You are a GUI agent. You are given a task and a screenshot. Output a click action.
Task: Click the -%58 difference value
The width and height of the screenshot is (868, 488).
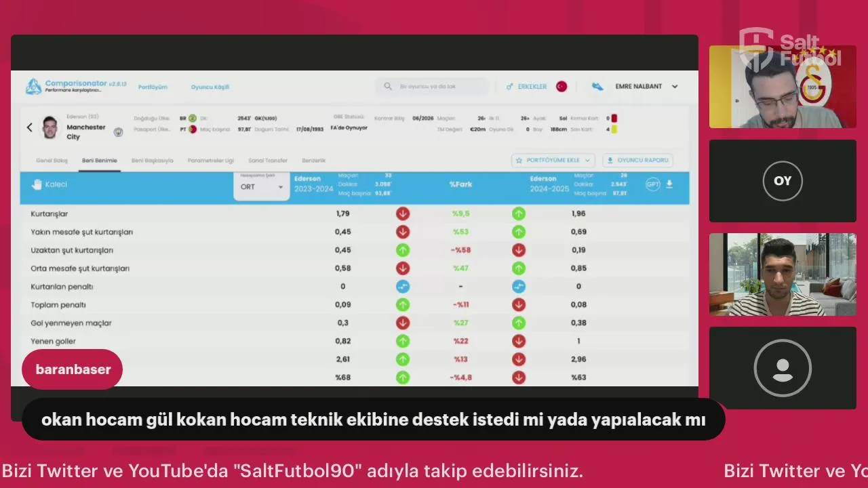pyautogui.click(x=461, y=250)
